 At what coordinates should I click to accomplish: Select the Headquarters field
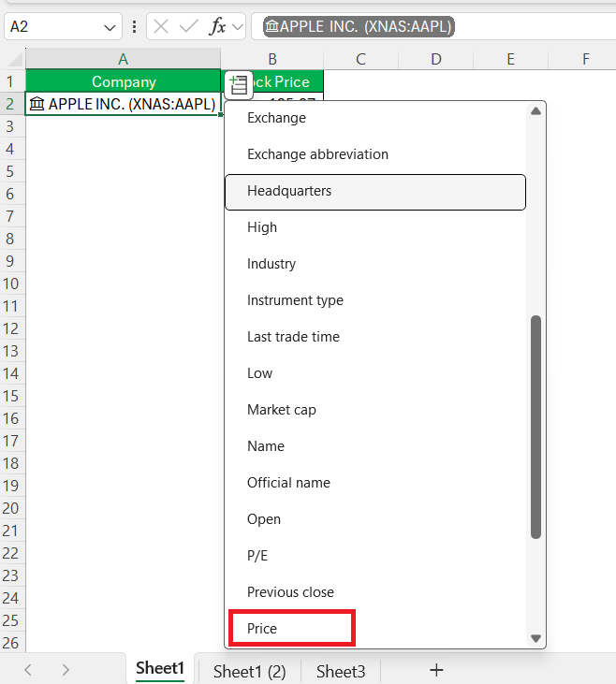375,191
